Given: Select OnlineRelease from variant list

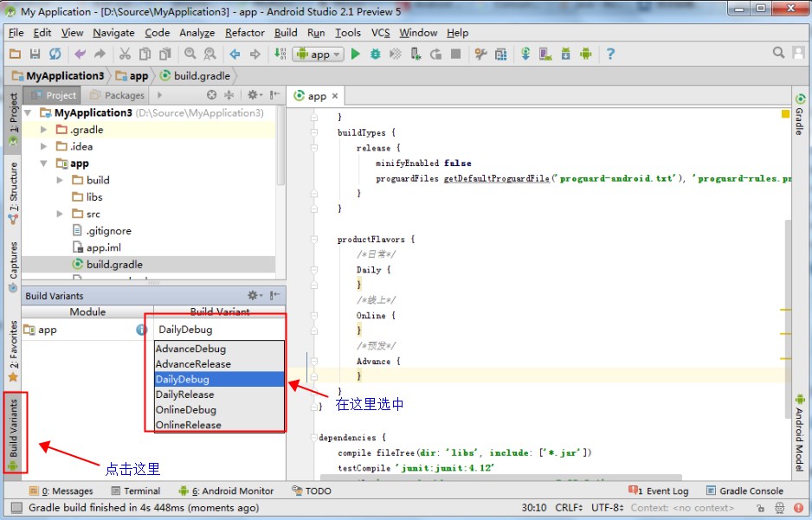Looking at the screenshot, I should coord(220,425).
